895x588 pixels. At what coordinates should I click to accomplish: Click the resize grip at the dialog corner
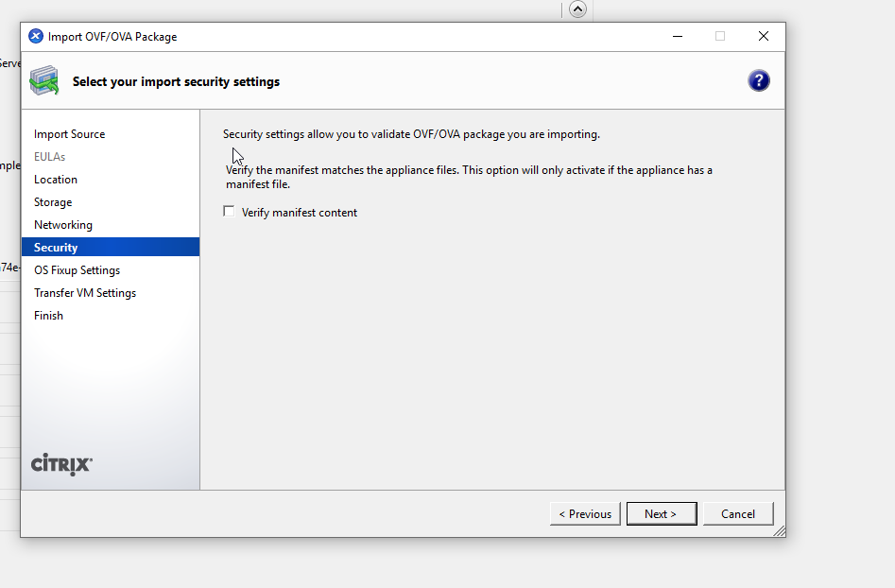point(779,531)
